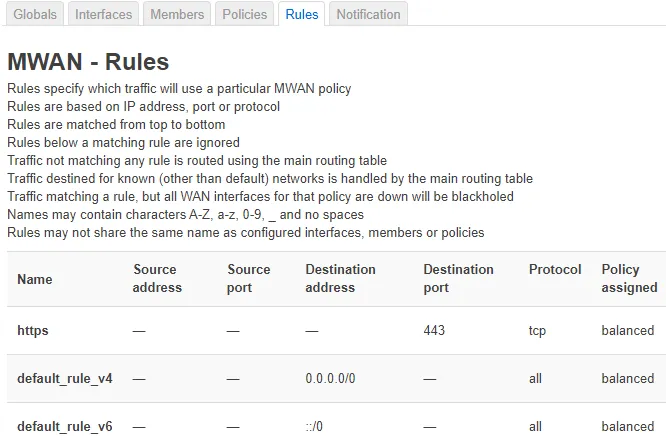
Task: Open the Globals tab
Action: (35, 14)
